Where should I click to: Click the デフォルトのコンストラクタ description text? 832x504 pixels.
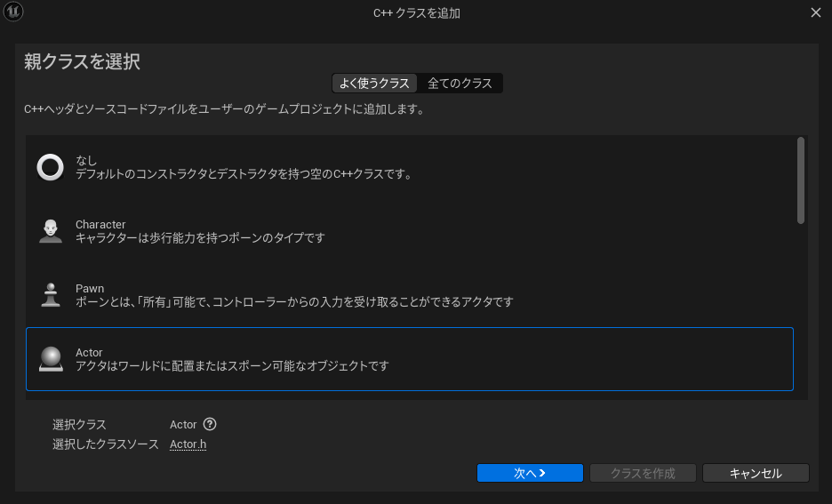click(244, 174)
